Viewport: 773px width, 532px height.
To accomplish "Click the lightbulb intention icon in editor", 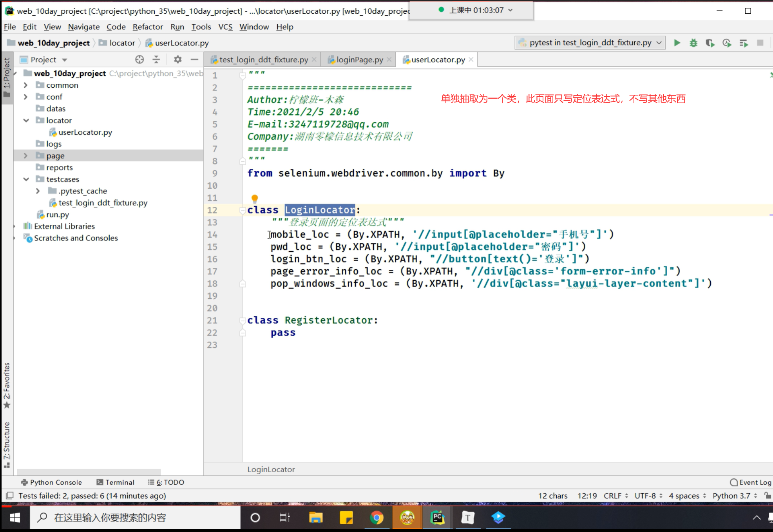I will point(255,198).
